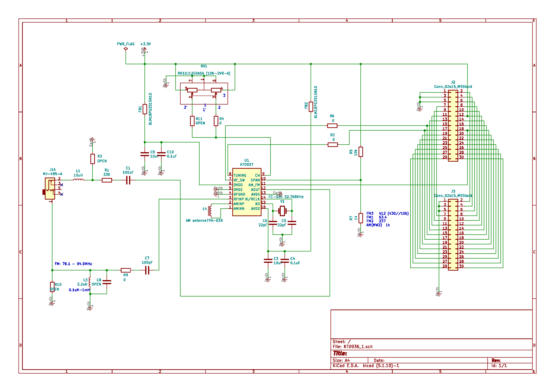The width and height of the screenshot is (555, 392).
Task: Click the TUNING pin label on U1
Action: tap(240, 175)
